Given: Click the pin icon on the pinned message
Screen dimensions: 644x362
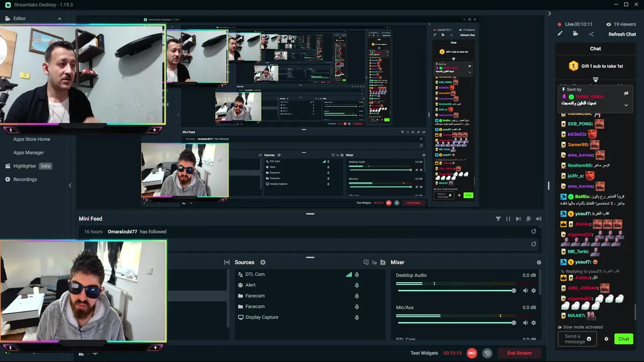Looking at the screenshot, I should click(563, 89).
